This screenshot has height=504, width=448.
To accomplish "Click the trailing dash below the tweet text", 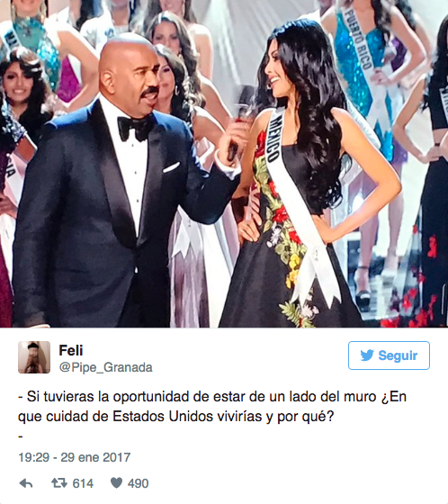I will (21, 436).
